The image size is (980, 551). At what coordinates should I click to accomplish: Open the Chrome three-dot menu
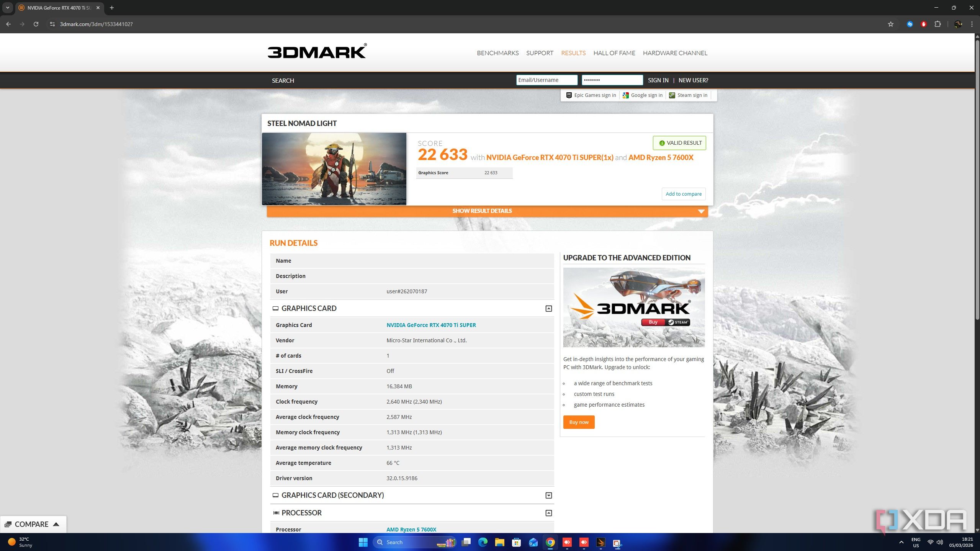click(x=972, y=24)
